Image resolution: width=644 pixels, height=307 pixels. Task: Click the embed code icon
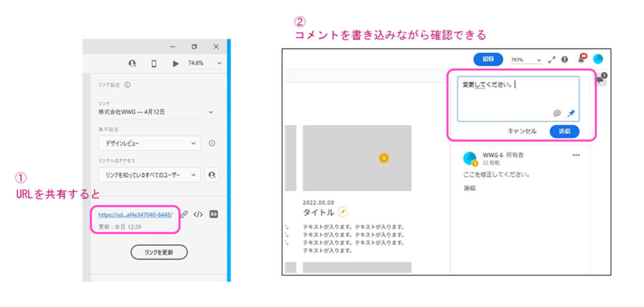198,215
